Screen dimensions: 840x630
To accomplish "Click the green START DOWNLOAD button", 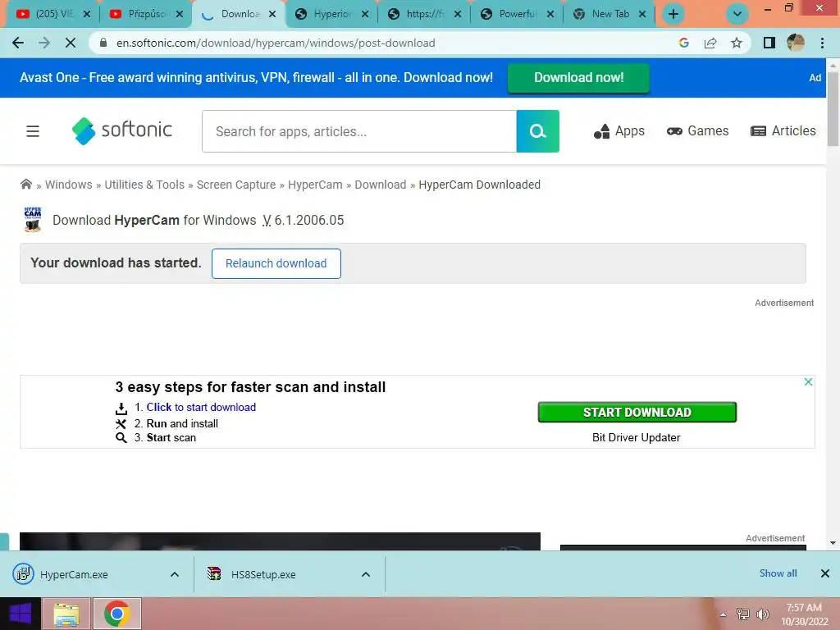I will tap(637, 412).
